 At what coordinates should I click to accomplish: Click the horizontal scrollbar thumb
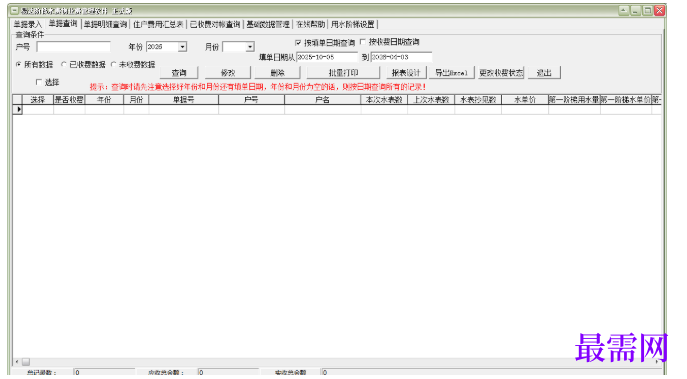(x=26, y=362)
